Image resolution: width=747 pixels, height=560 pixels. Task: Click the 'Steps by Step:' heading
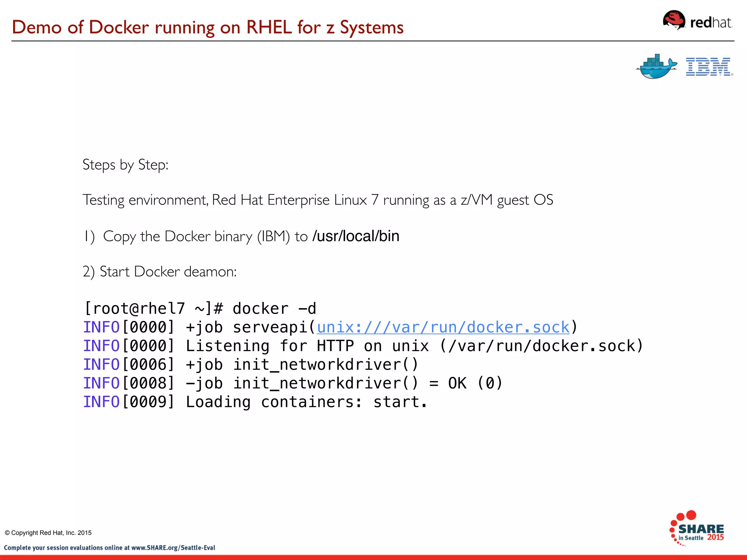point(125,165)
